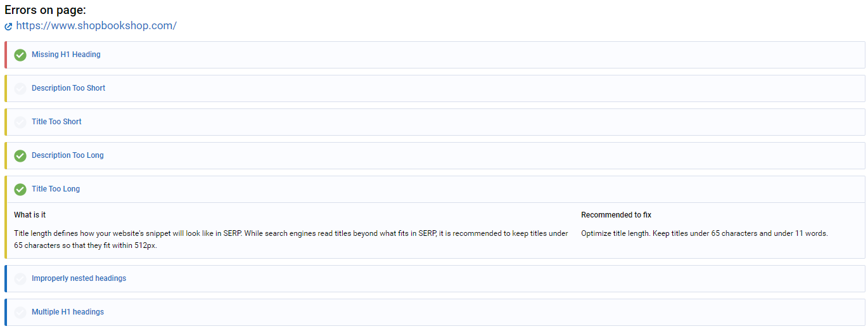Click green check icon for Description Too Long
868x331 pixels.
tap(20, 155)
